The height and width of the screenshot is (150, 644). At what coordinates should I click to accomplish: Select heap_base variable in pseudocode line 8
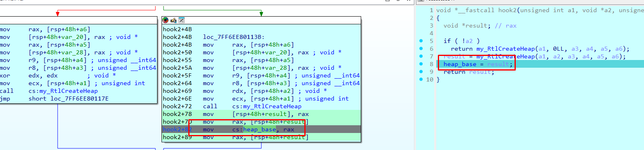460,64
